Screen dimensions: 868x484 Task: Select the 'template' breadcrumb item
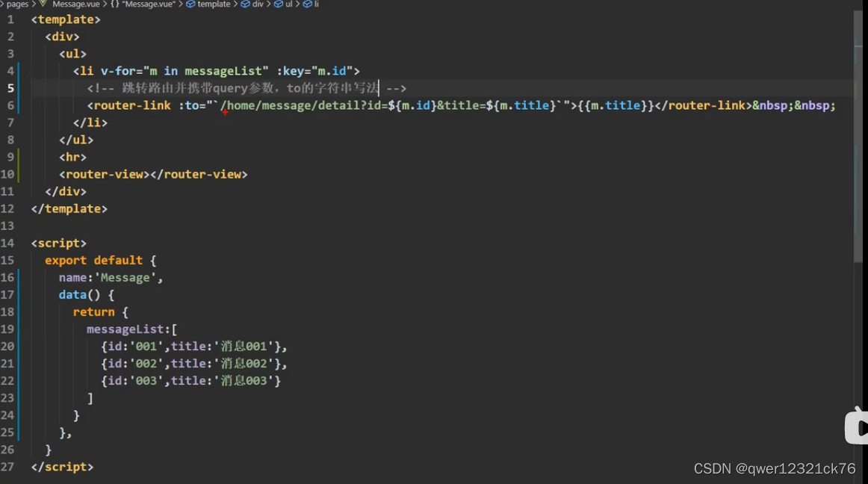coord(214,4)
